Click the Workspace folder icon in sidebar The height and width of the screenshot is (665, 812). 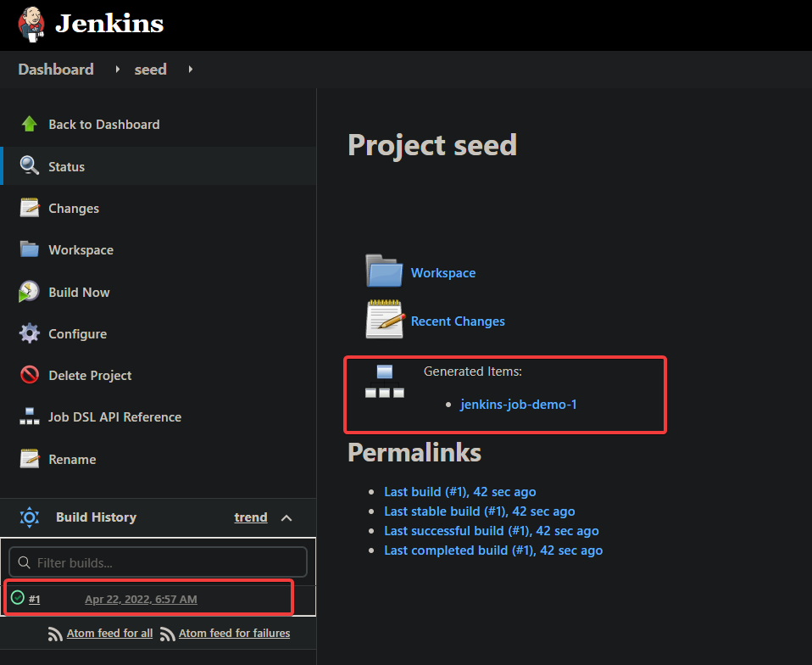[30, 249]
